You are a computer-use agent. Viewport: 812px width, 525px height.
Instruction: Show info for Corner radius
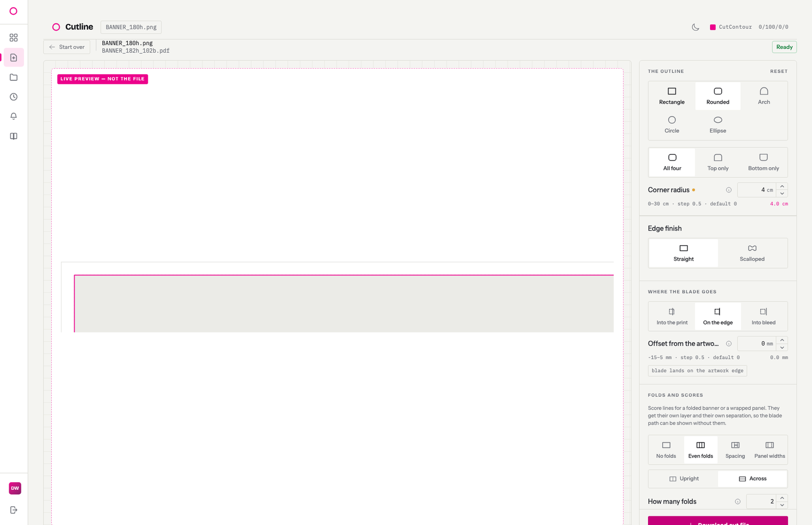pyautogui.click(x=729, y=190)
